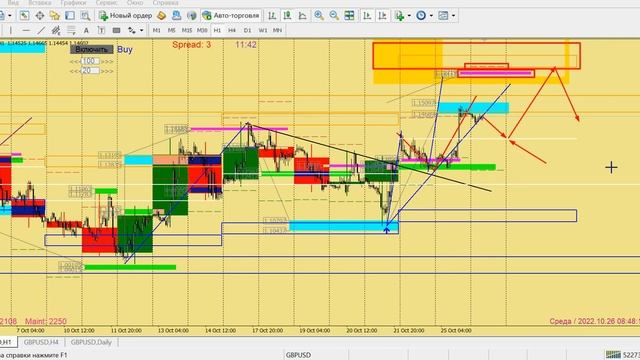This screenshot has height=360, width=640.
Task: Switch to the GBPUSD,Daily chart tab
Action: [x=91, y=342]
